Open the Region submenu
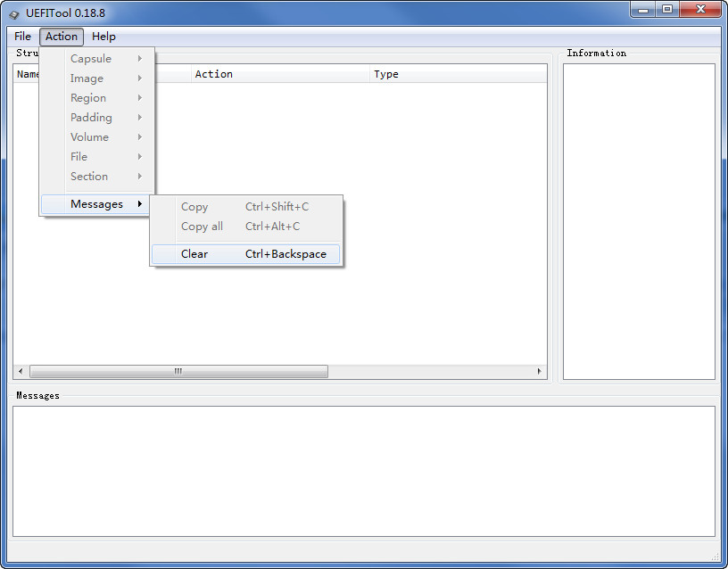Screen dimensions: 728x569 97,98
